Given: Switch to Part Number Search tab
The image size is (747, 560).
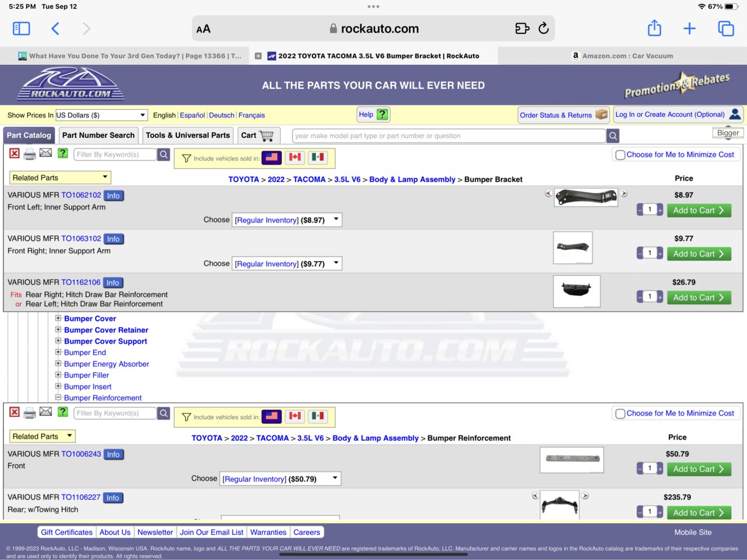Looking at the screenshot, I should [98, 135].
